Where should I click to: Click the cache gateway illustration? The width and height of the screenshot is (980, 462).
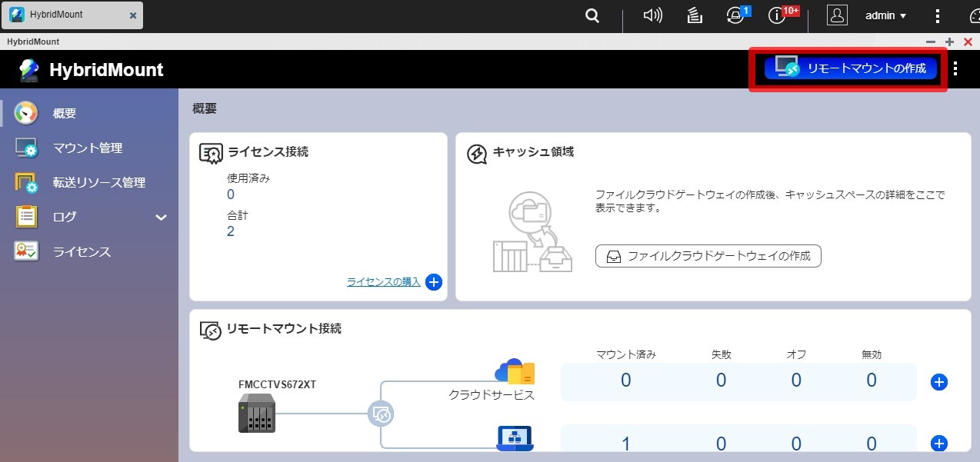point(533,232)
